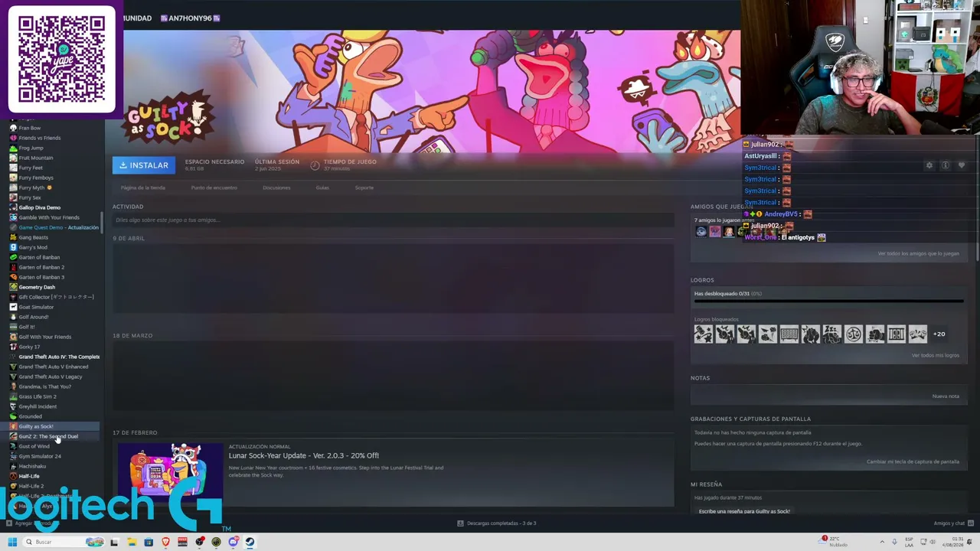Open the game settings gear icon
Image resolution: width=980 pixels, height=551 pixels.
coord(929,165)
